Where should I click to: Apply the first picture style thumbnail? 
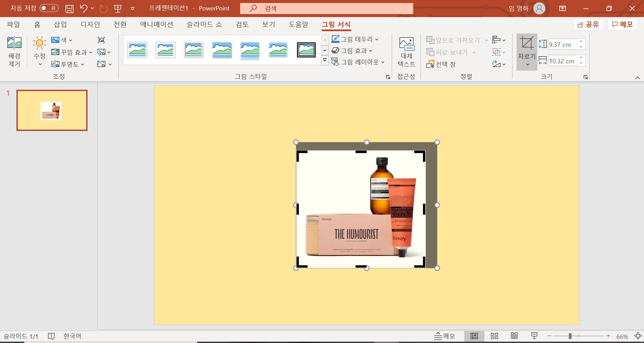pyautogui.click(x=137, y=50)
